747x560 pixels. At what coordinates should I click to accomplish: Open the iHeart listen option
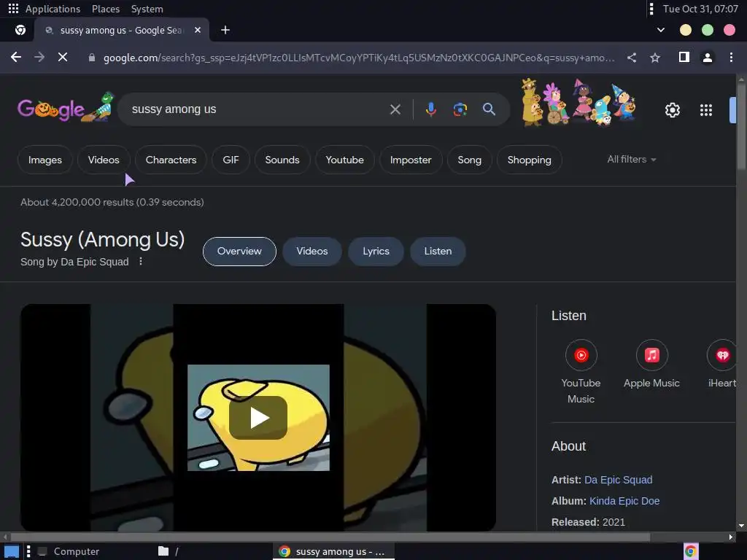click(721, 365)
